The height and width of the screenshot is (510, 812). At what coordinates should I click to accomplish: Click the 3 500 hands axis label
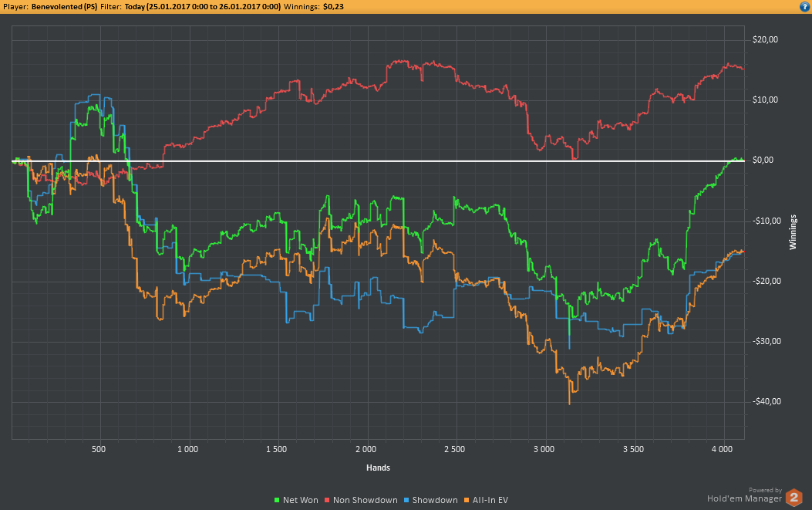(633, 449)
